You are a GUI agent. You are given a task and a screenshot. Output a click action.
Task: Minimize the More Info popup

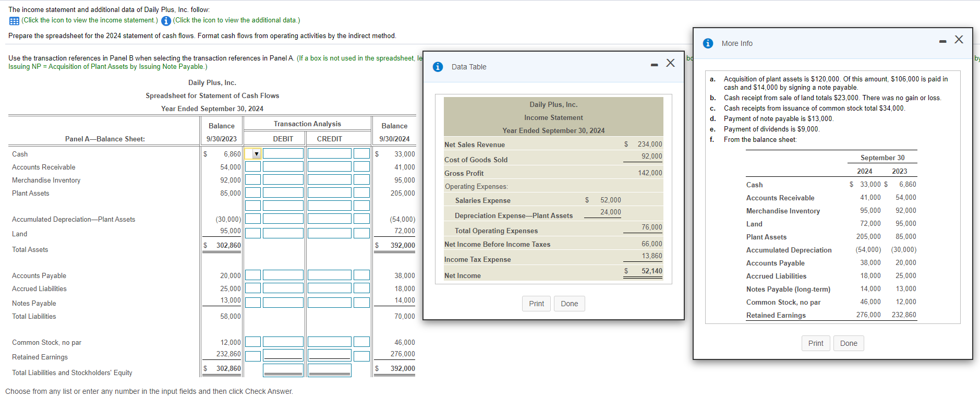[x=943, y=42]
